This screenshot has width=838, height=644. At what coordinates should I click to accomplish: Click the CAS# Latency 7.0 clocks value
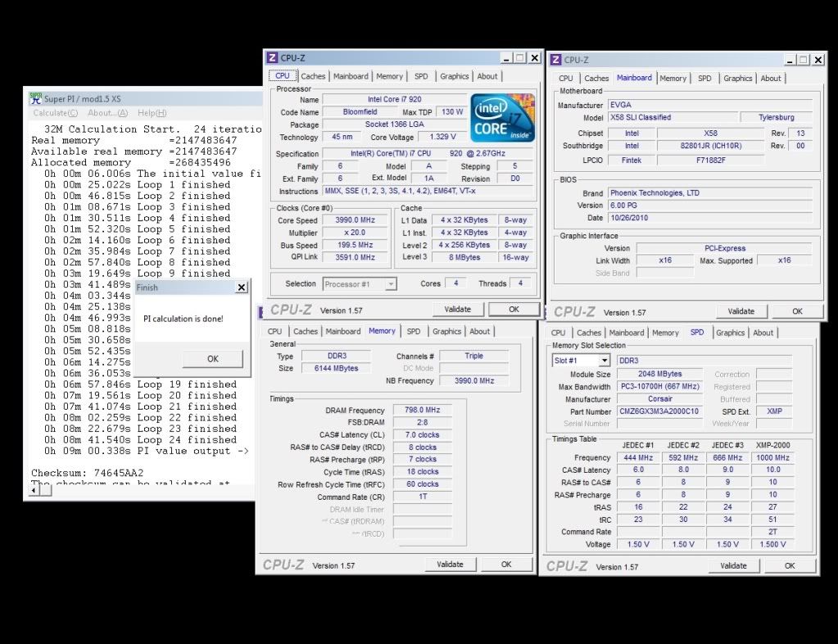coord(422,435)
